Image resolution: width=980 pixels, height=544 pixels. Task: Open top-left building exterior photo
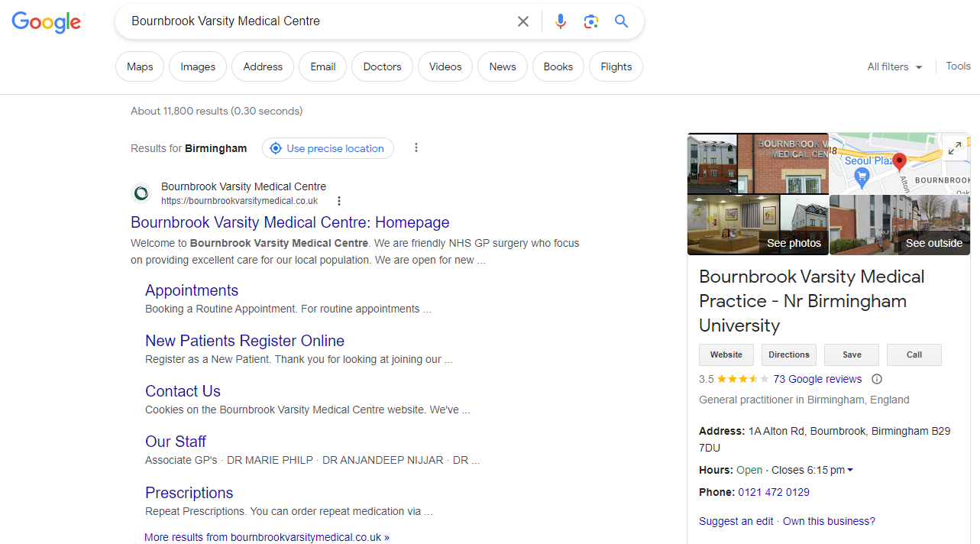(712, 164)
